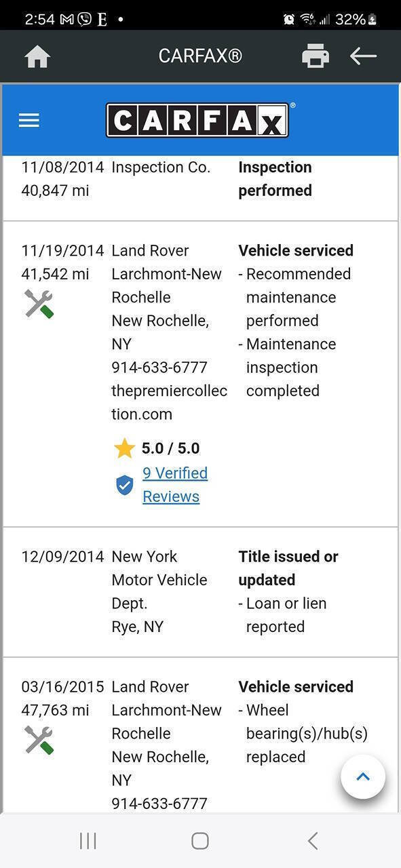Viewport: 401px width, 868px height.
Task: Tap the Android home navigation button
Action: [200, 841]
